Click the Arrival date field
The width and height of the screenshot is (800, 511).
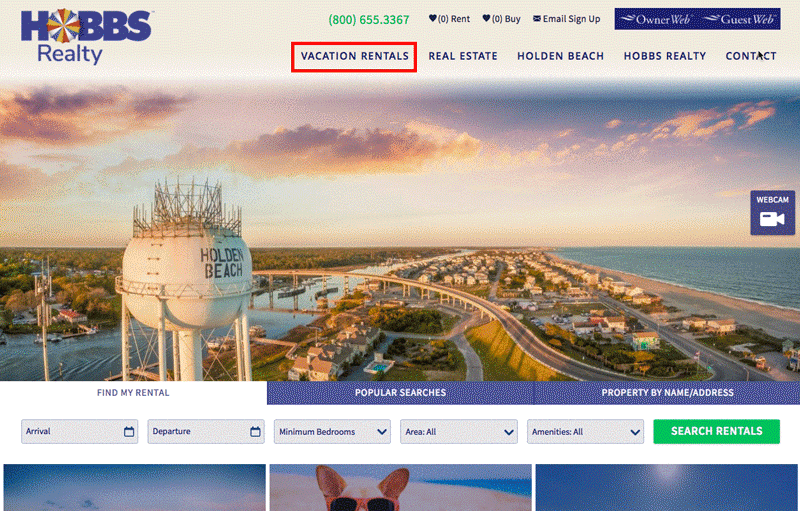coord(80,431)
